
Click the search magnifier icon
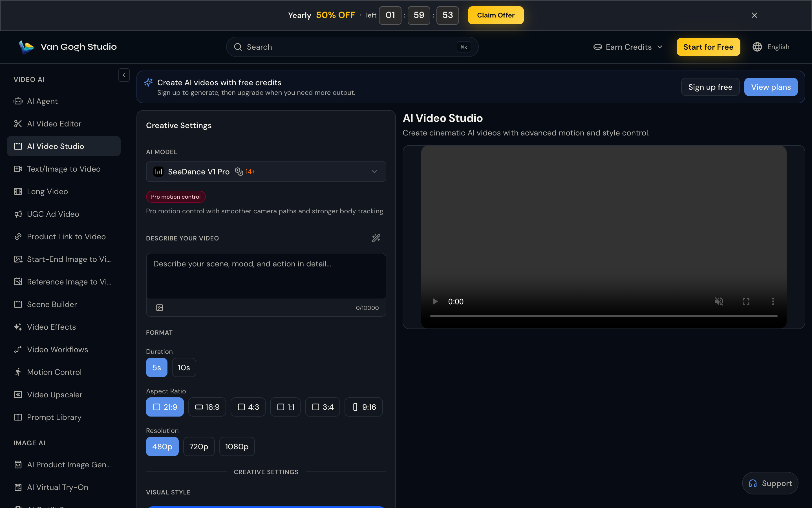(x=238, y=47)
